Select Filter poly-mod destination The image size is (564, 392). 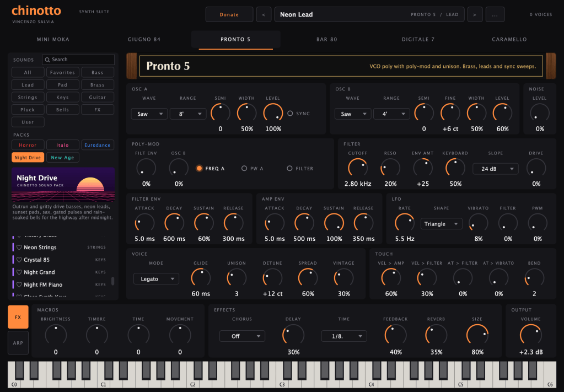(x=289, y=168)
